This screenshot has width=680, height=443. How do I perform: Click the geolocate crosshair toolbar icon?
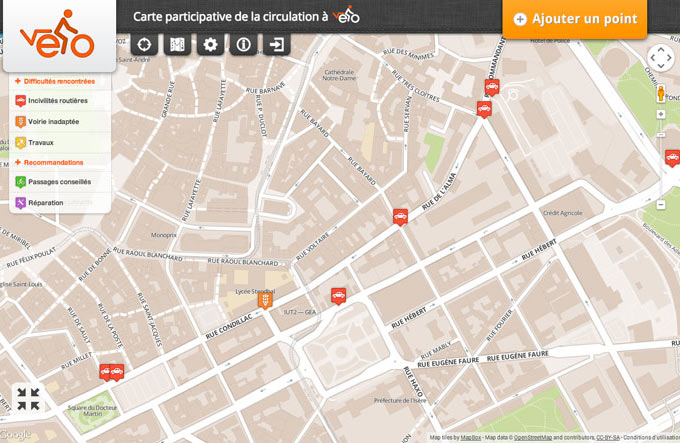(145, 45)
